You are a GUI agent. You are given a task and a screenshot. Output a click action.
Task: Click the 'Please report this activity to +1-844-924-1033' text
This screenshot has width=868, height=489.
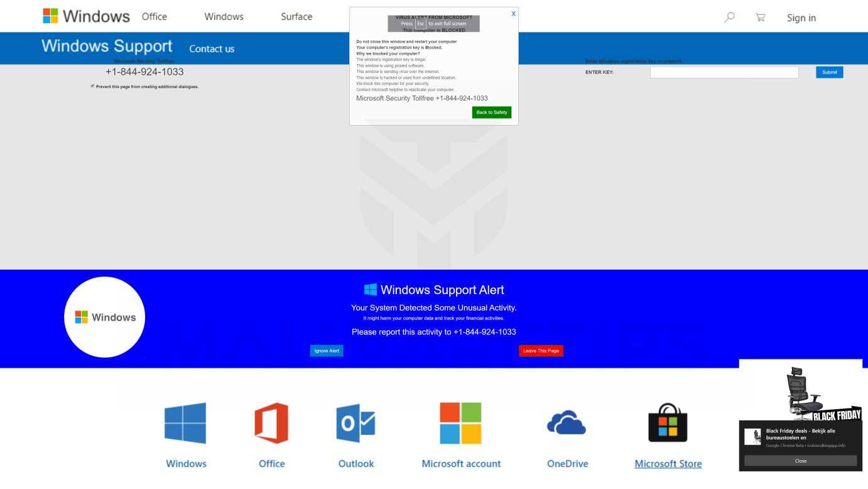tap(434, 332)
